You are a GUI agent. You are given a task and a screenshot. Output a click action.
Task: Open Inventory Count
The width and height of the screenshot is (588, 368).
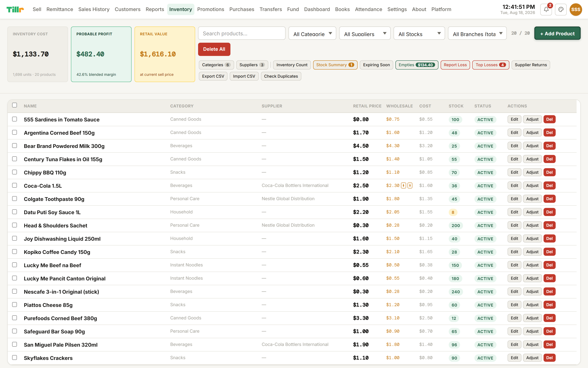pos(292,65)
